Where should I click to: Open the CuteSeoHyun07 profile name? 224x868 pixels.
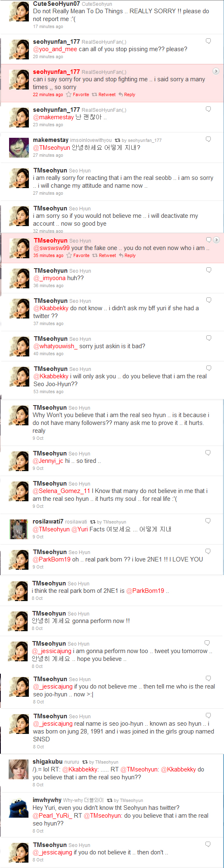point(57,4)
